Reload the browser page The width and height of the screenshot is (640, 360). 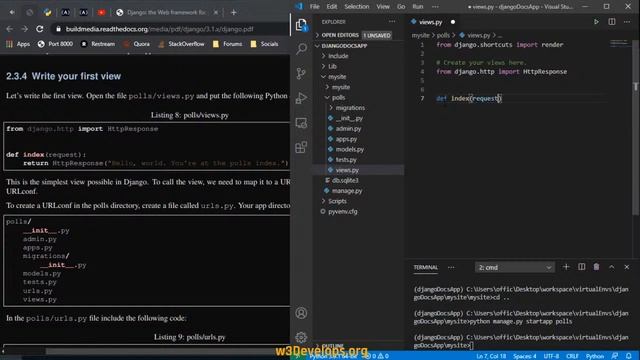pos(40,29)
